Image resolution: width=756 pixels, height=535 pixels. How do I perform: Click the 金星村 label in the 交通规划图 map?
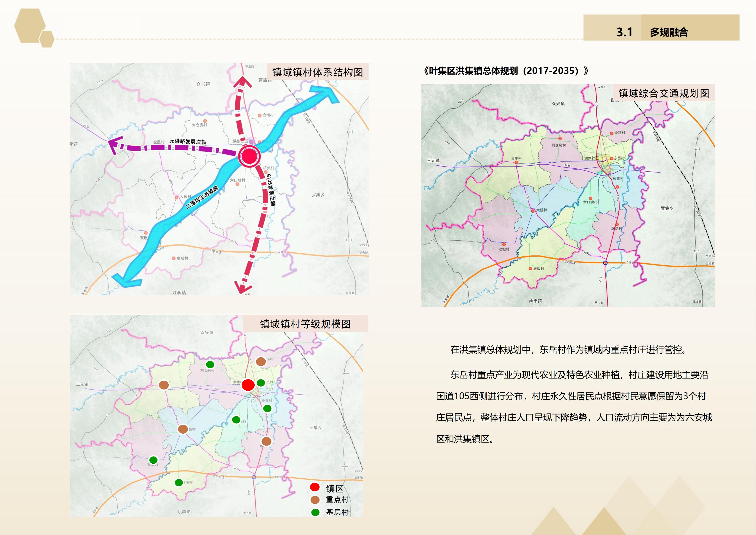tap(516, 159)
